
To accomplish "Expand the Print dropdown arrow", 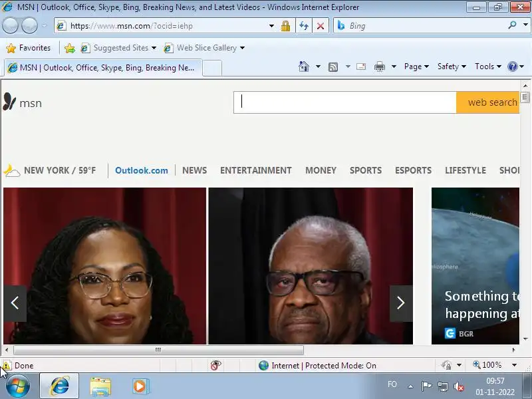I will pos(394,66).
